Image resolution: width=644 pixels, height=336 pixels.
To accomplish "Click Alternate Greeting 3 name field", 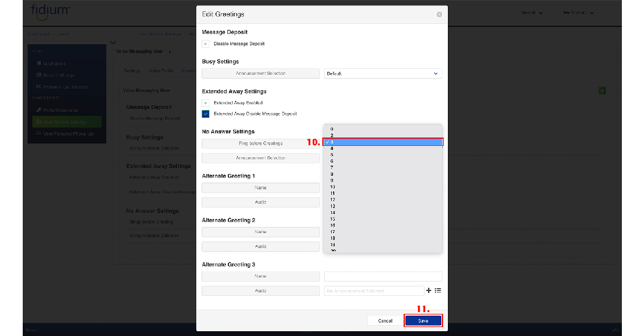I will (383, 276).
